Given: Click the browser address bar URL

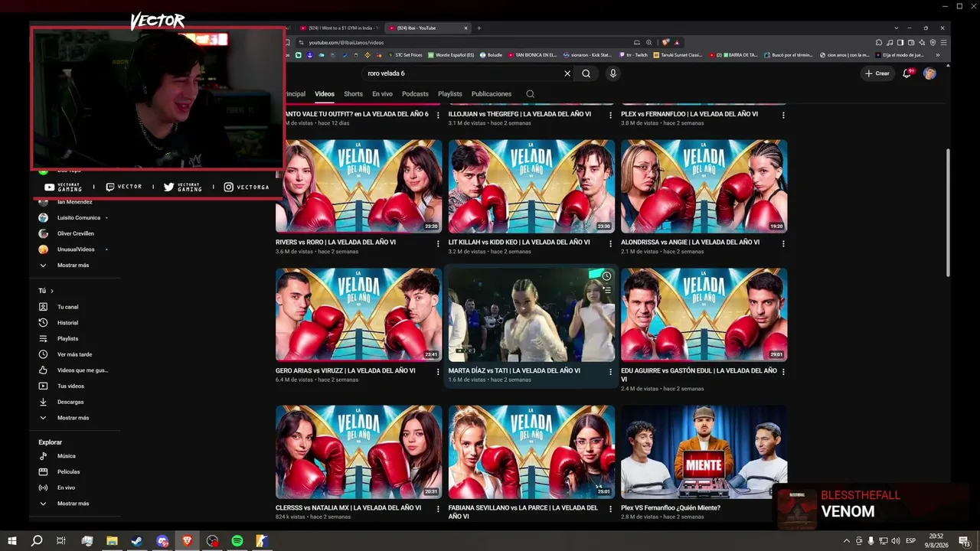Looking at the screenshot, I should pyautogui.click(x=346, y=42).
